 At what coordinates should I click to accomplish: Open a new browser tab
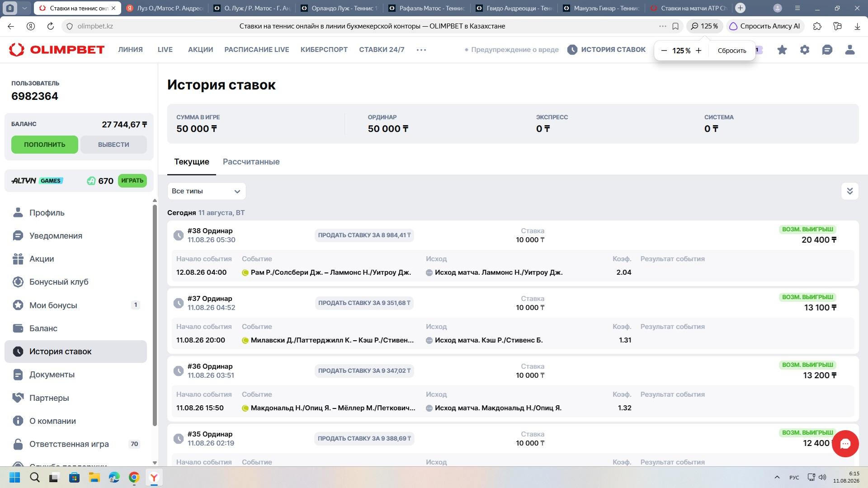[x=740, y=8]
